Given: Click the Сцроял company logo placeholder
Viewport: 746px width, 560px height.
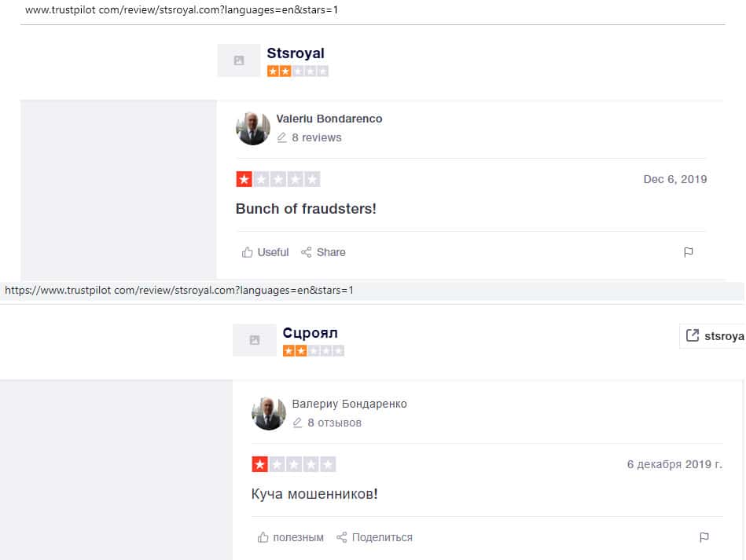Looking at the screenshot, I should tap(255, 340).
